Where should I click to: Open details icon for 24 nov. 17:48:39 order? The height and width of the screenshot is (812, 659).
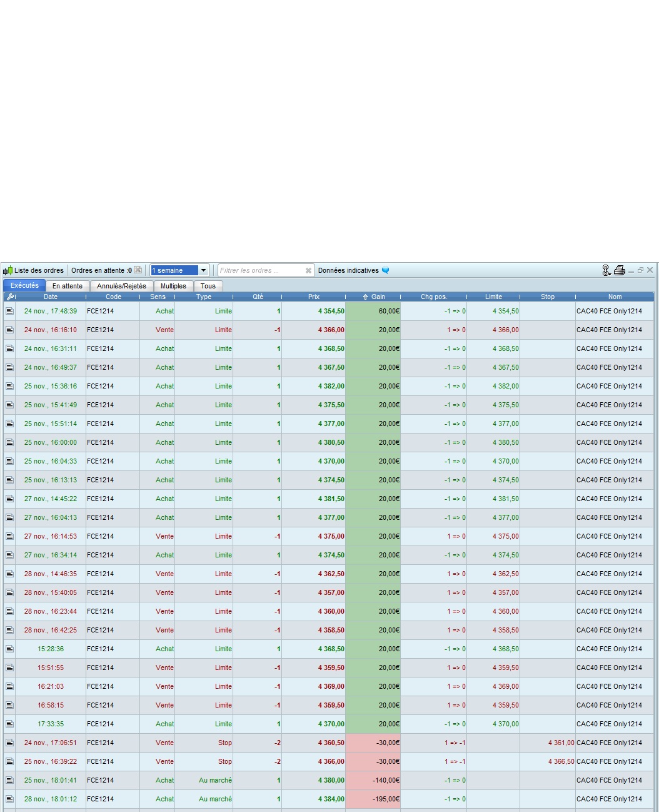(9, 311)
